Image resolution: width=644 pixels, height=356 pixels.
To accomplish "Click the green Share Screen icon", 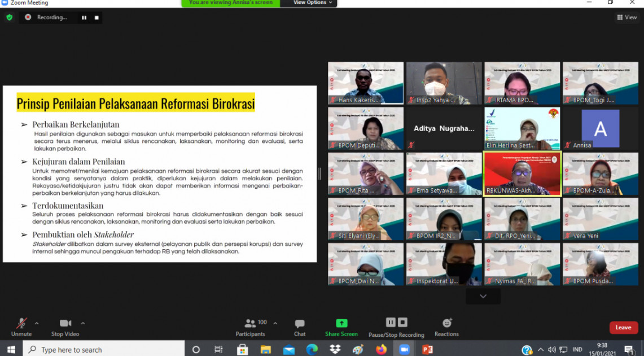I will click(341, 323).
